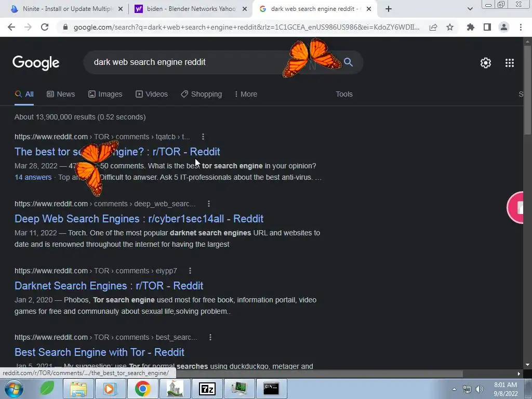Go back to the previous page
This screenshot has height=399, width=532.
11,27
